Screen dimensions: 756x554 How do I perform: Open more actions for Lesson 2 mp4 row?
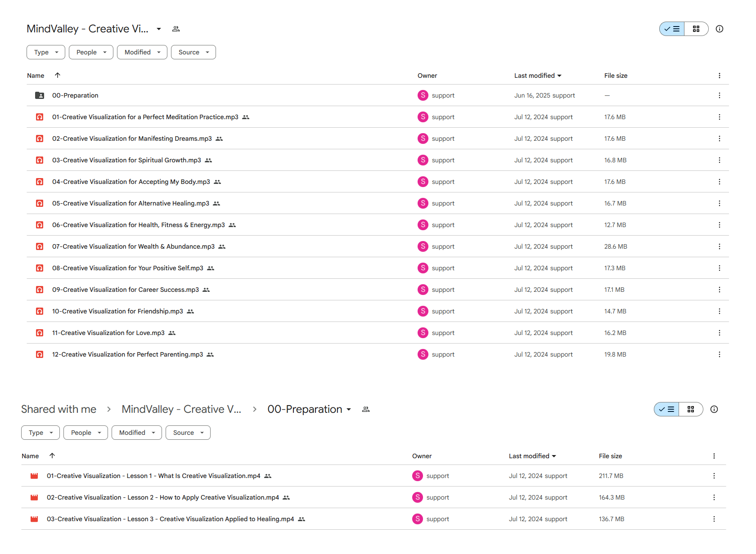click(x=714, y=497)
